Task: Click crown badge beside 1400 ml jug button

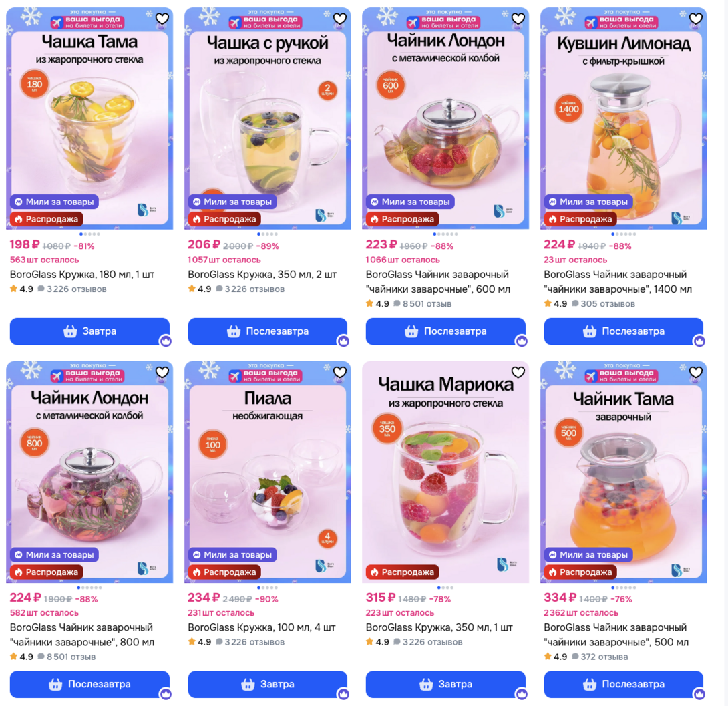Action: click(x=700, y=341)
